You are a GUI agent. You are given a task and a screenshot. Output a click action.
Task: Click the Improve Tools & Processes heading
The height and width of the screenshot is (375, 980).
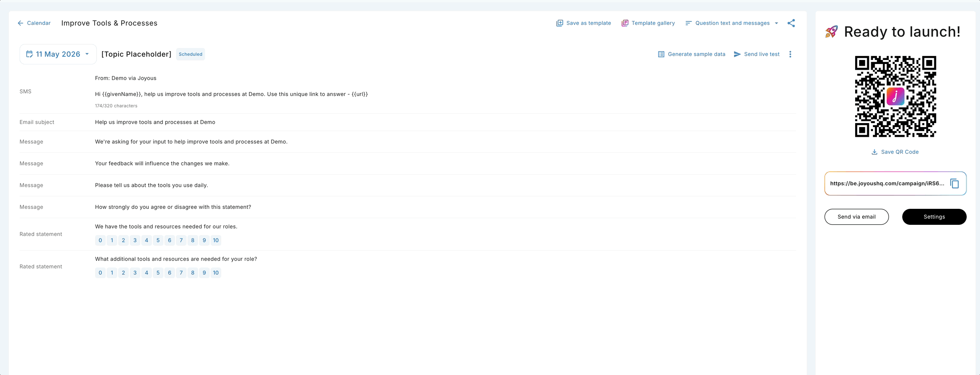click(x=109, y=23)
